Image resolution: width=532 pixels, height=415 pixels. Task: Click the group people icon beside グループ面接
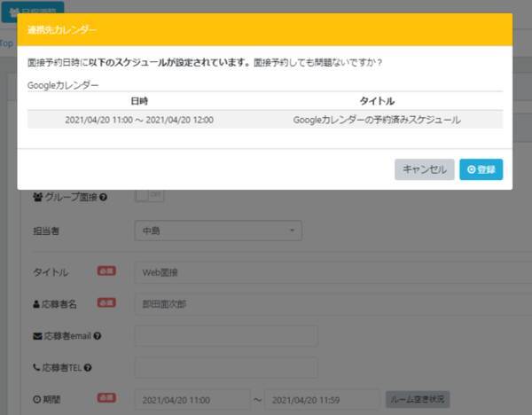coord(37,197)
